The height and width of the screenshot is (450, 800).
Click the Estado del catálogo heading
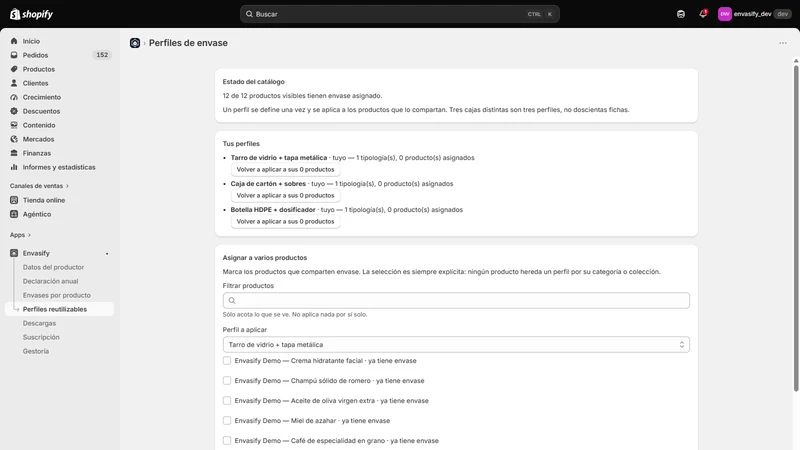tap(254, 82)
